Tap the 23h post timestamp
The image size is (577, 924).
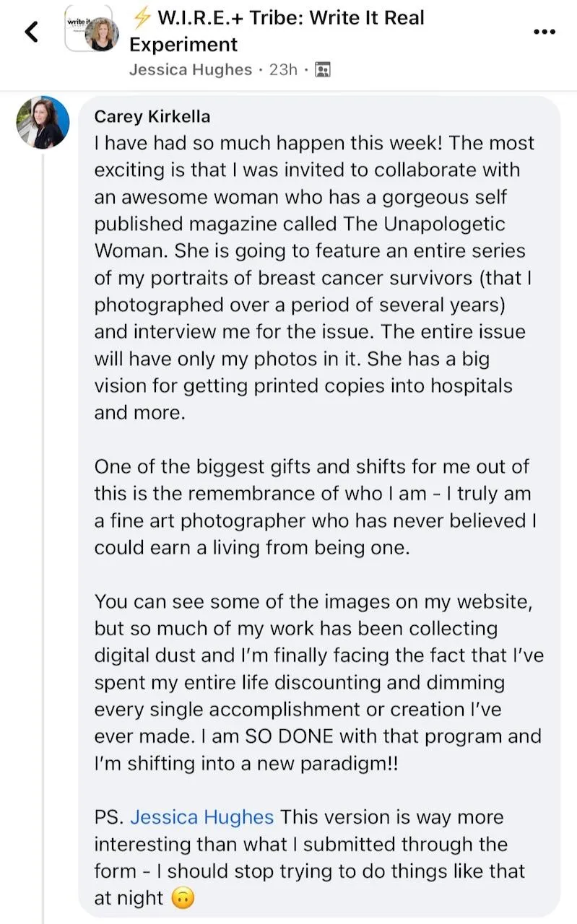click(x=283, y=70)
